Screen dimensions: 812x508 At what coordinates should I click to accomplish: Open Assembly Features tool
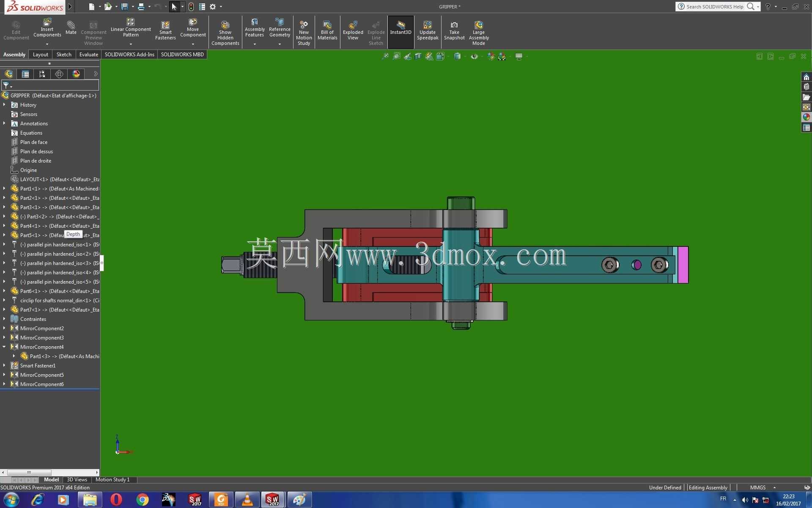coord(255,28)
